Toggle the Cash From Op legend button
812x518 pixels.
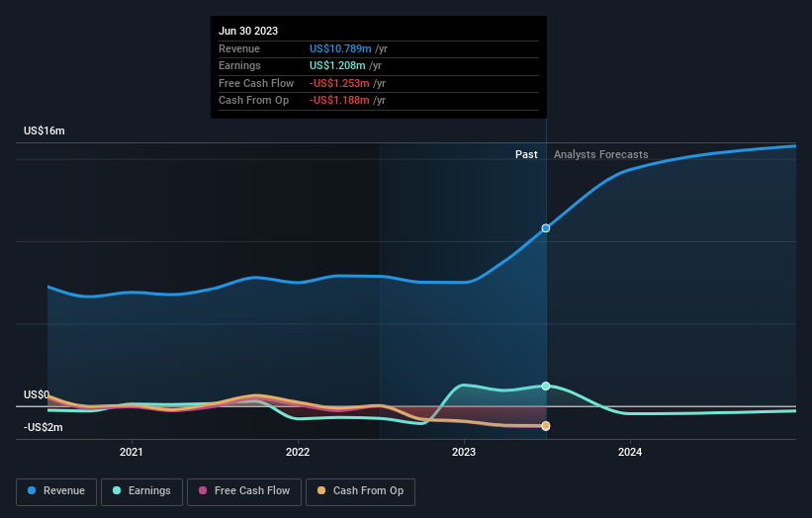(360, 491)
